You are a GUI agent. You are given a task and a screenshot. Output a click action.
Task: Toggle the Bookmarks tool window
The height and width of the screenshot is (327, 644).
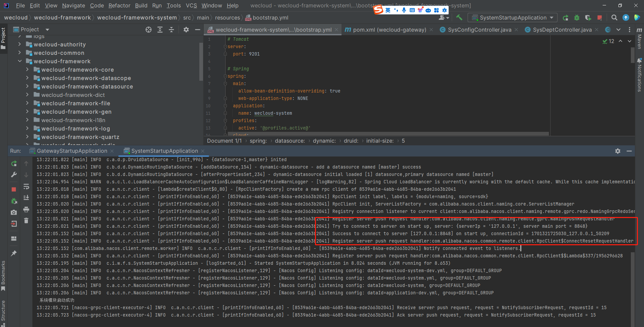(3, 275)
